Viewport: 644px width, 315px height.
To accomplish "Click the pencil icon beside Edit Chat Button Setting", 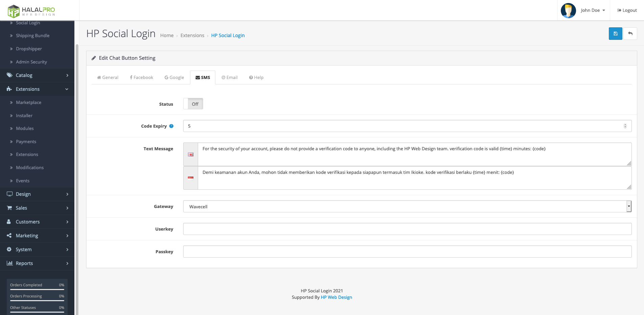I will click(x=94, y=58).
